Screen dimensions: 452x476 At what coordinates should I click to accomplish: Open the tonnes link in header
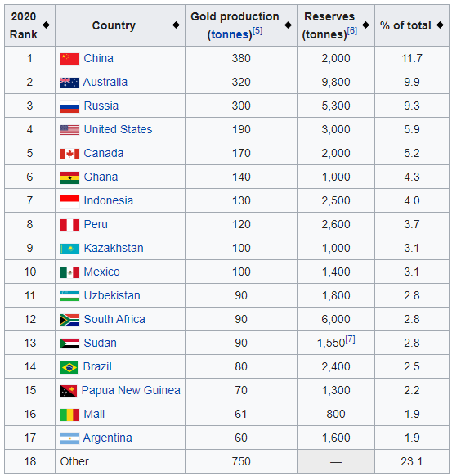(x=230, y=34)
